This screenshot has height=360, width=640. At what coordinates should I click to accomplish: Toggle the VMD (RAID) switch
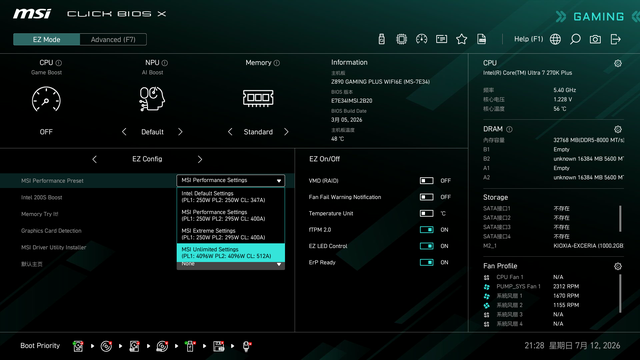coord(427,180)
